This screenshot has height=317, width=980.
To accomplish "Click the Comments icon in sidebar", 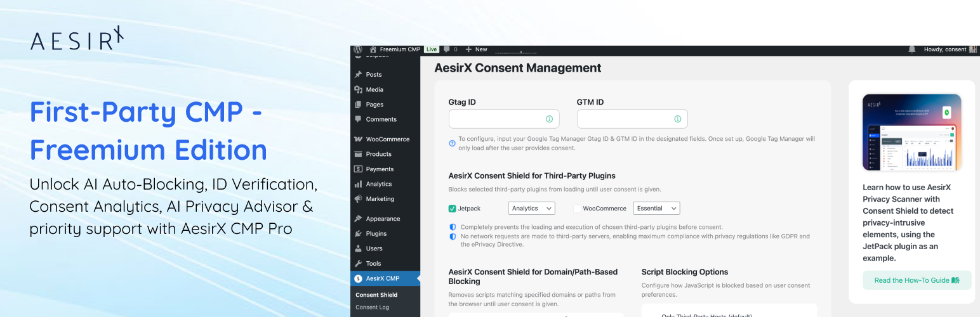I will click(x=358, y=119).
